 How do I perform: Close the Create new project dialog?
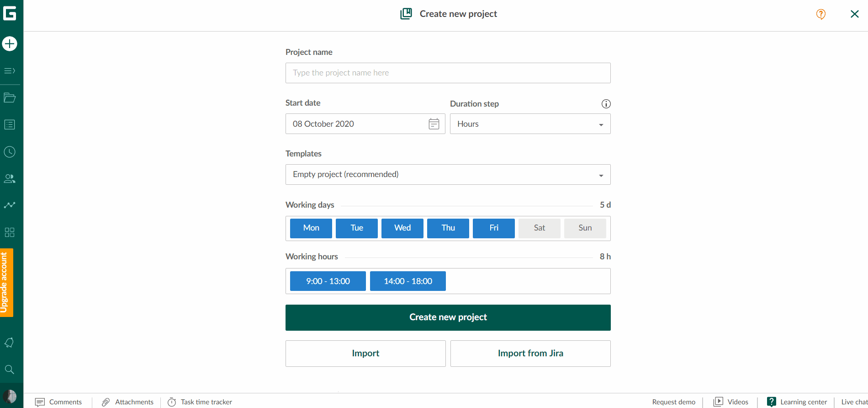(x=855, y=14)
